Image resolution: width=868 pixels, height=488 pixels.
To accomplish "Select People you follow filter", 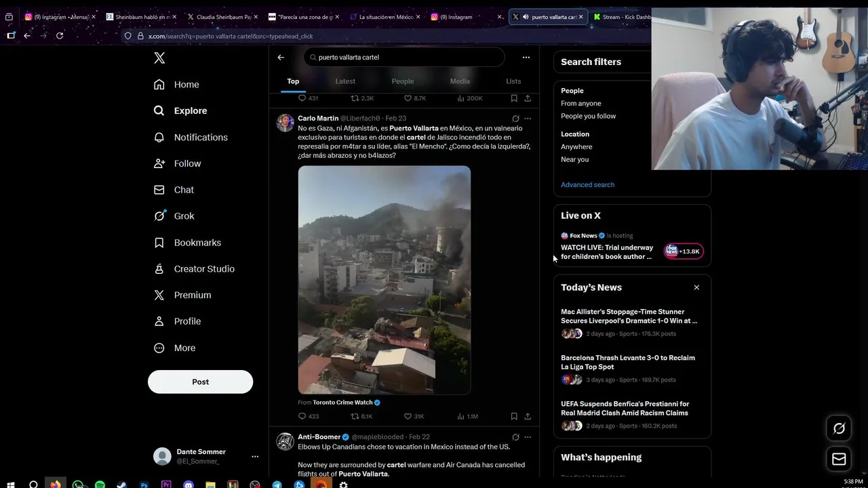I will (589, 116).
